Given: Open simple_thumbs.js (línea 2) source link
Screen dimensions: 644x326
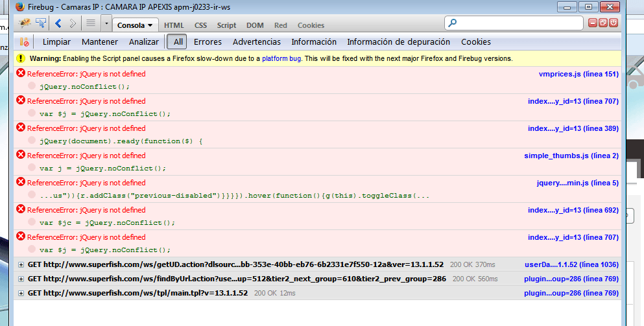Looking at the screenshot, I should click(x=571, y=156).
